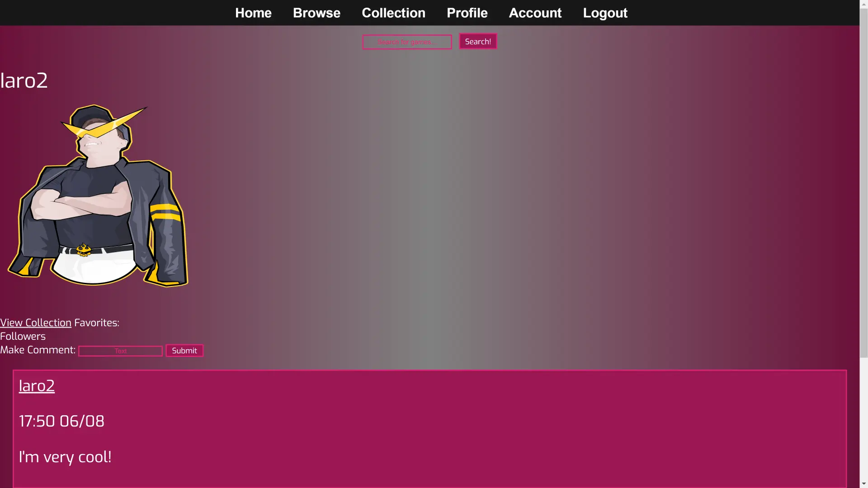Focus the Search for games field

[407, 42]
